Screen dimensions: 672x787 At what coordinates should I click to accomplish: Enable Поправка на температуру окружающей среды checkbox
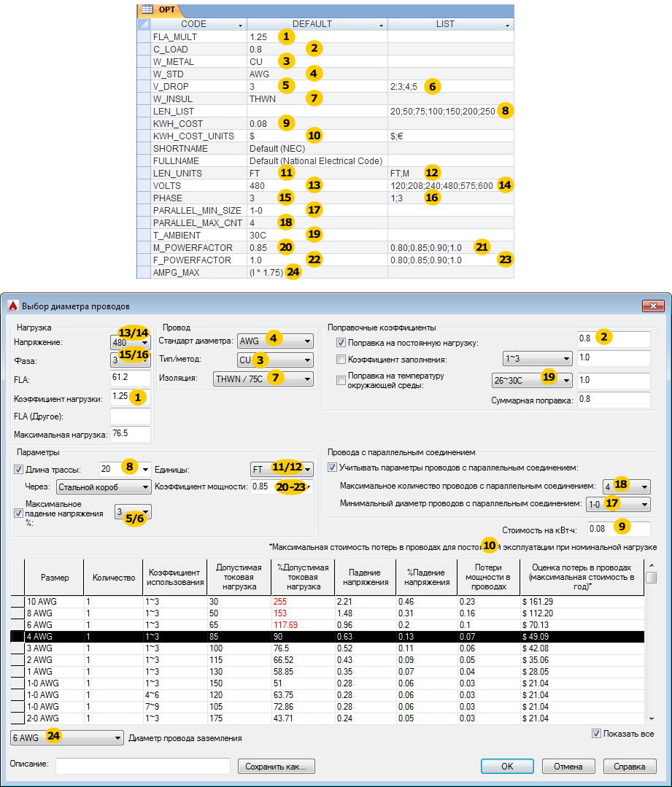click(x=341, y=381)
